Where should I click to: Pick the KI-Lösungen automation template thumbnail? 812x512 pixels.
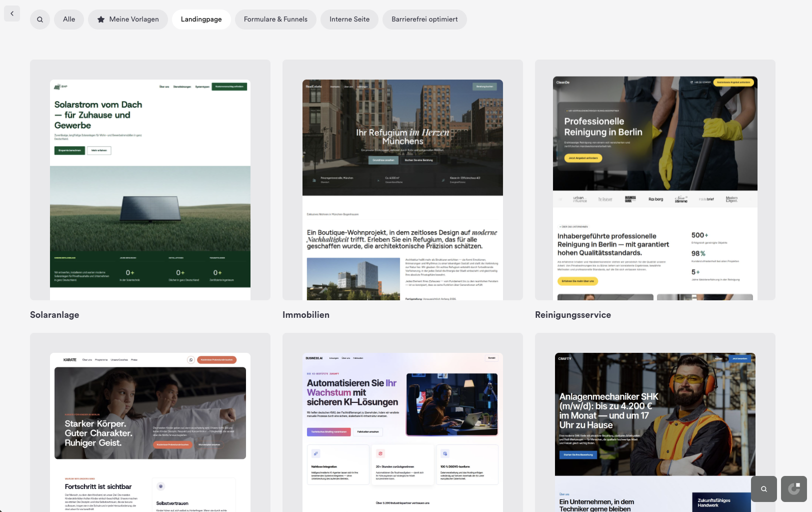click(x=402, y=422)
